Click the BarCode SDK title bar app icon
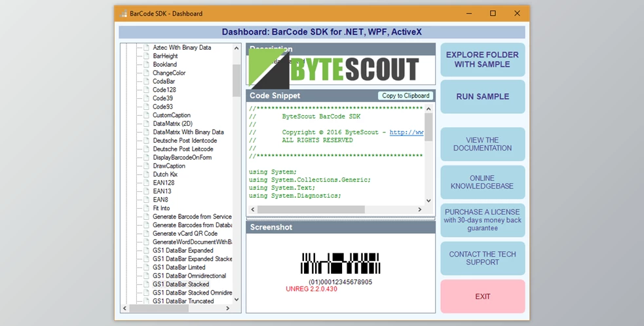 (x=124, y=14)
